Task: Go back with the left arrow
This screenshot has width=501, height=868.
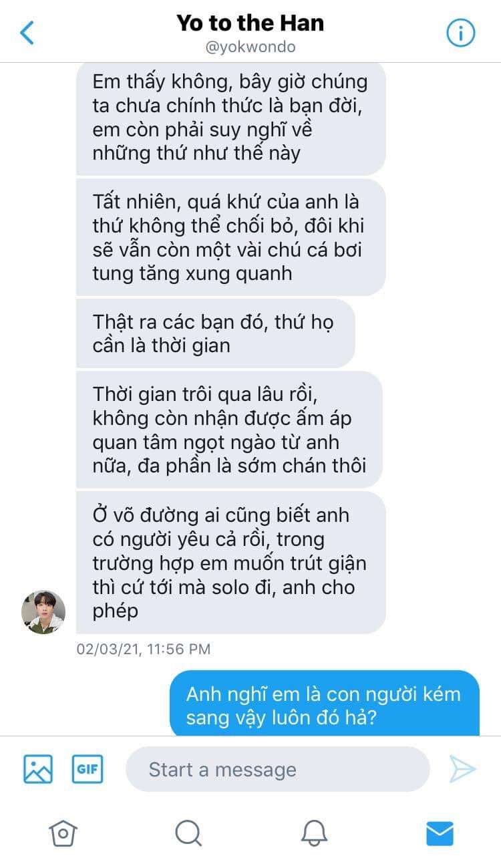Action: [27, 32]
